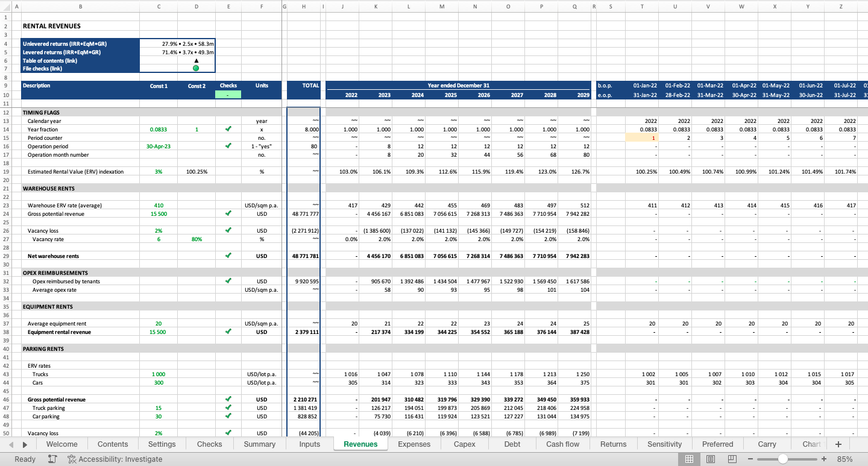The width and height of the screenshot is (868, 466).
Task: Click the Table of contents triangle link
Action: (196, 60)
